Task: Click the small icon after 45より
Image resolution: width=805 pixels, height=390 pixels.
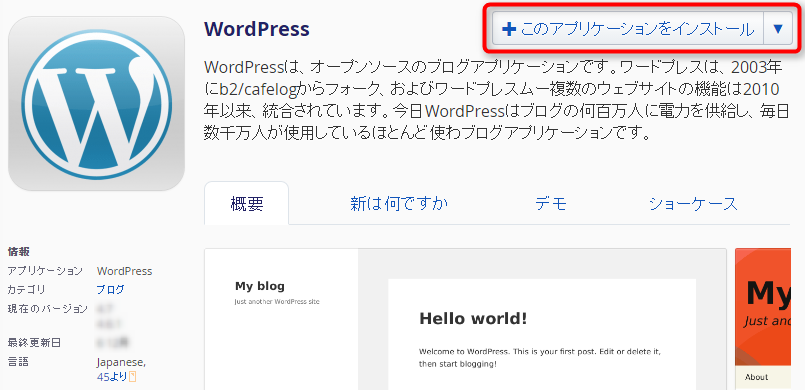Action: 132,378
